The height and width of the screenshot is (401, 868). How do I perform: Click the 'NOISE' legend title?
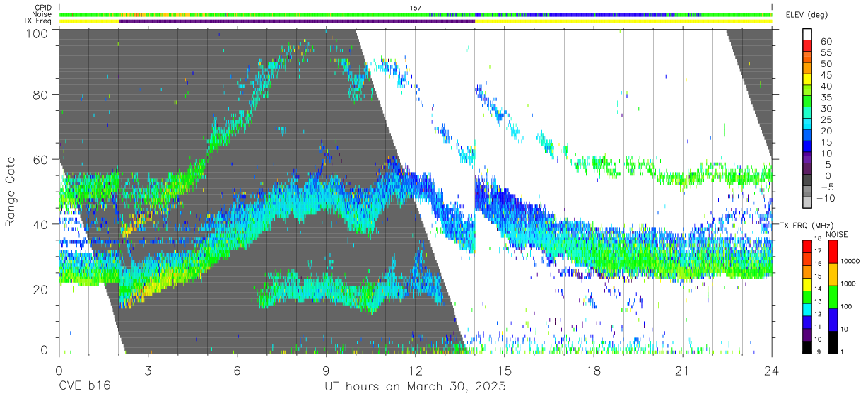coord(836,234)
